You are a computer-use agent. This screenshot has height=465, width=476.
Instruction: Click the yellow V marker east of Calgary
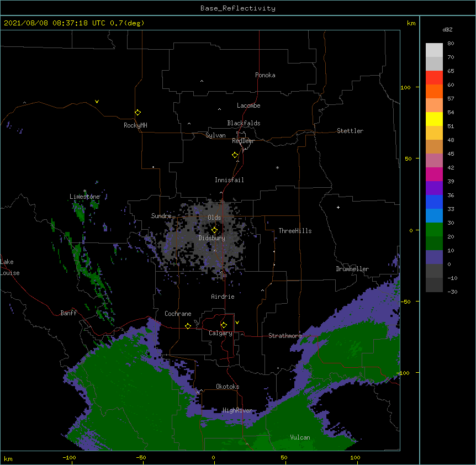click(237, 323)
